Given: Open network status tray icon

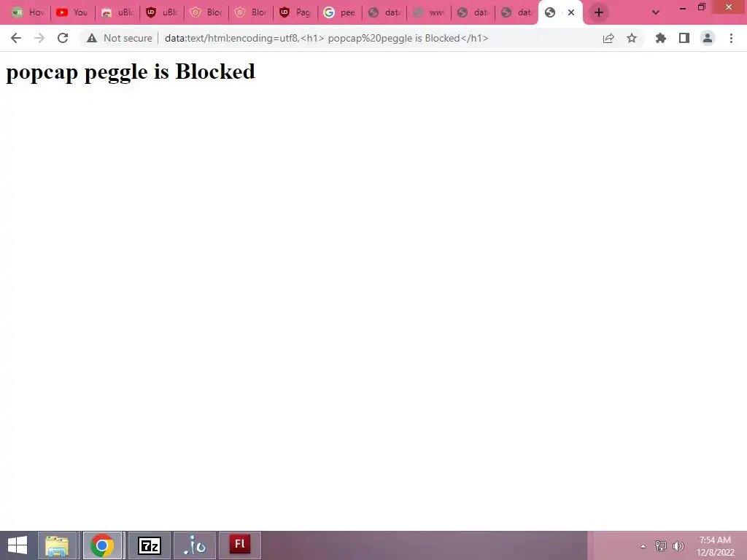Looking at the screenshot, I should [x=660, y=545].
